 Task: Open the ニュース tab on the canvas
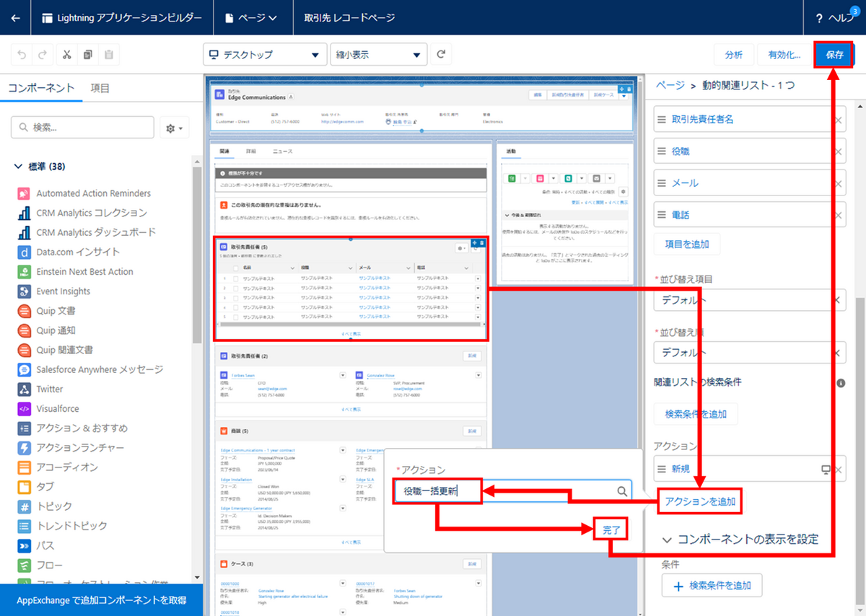[282, 151]
